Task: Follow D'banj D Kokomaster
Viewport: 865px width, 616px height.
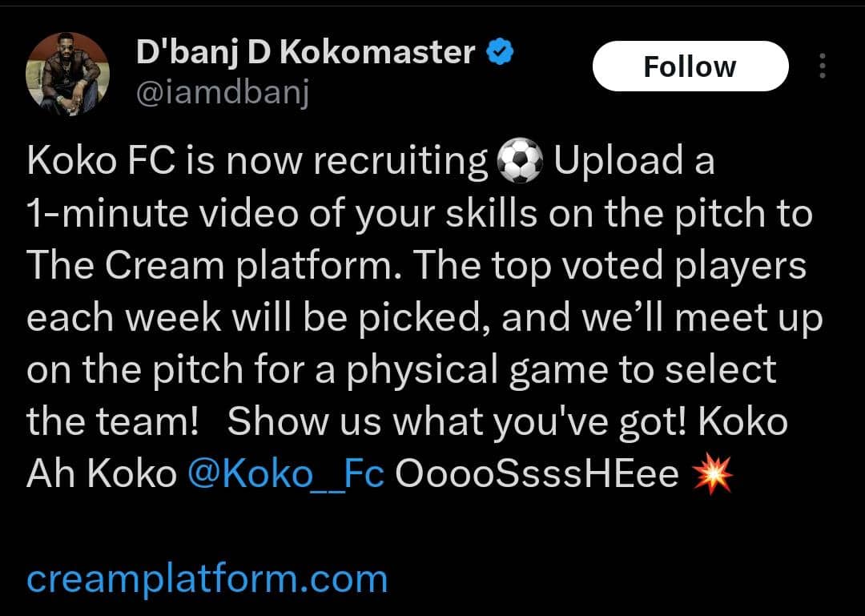Action: coord(690,66)
